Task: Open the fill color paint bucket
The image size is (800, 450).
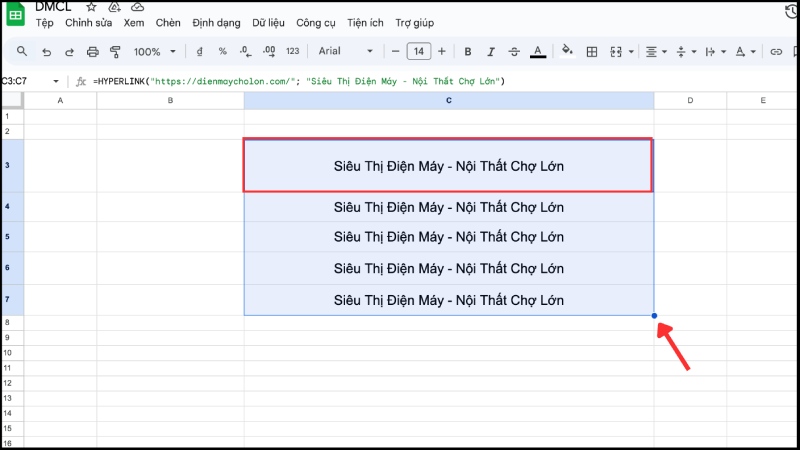Action: click(x=567, y=51)
